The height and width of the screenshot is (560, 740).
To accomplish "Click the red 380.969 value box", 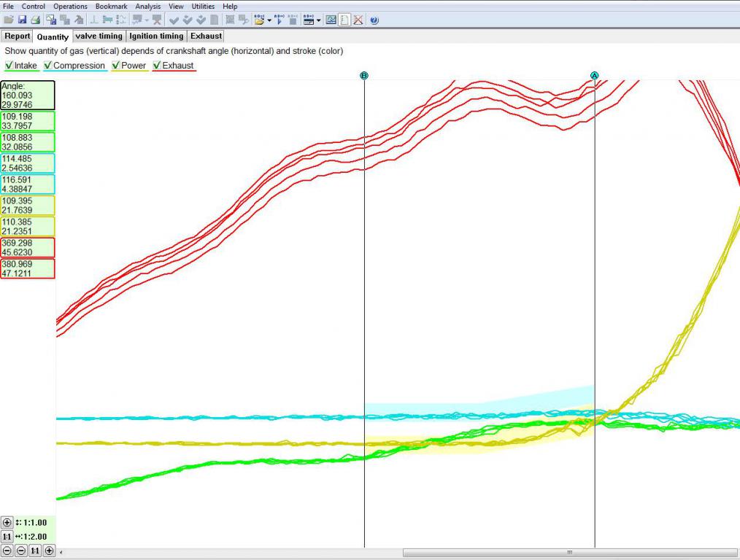I will click(x=28, y=268).
